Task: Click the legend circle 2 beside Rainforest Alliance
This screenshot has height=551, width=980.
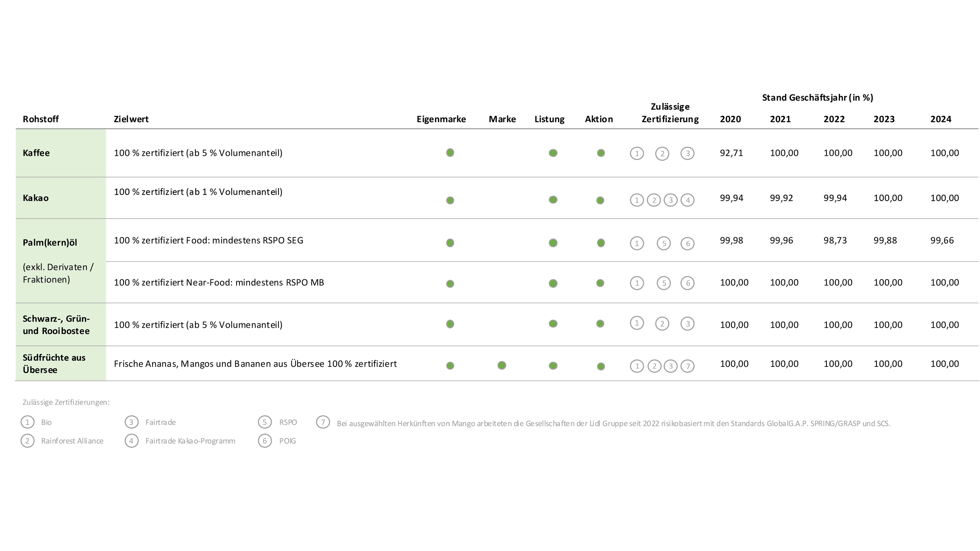Action: [x=27, y=441]
